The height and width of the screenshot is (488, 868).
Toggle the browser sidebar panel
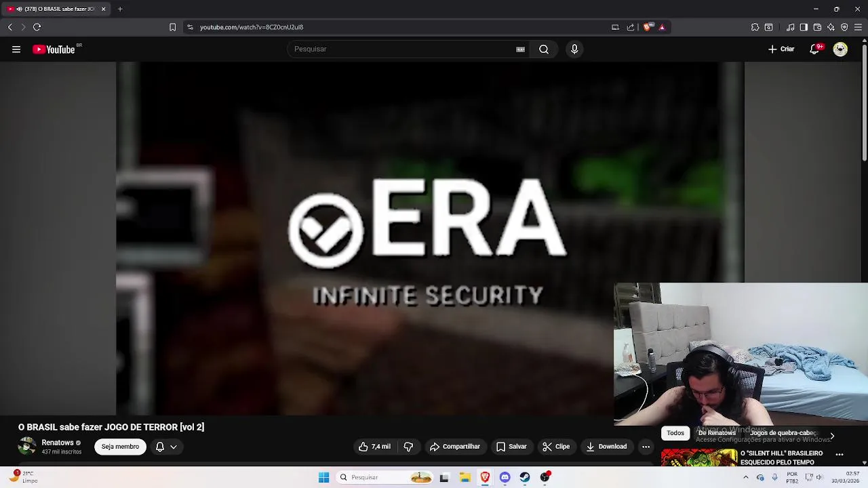coord(804,27)
